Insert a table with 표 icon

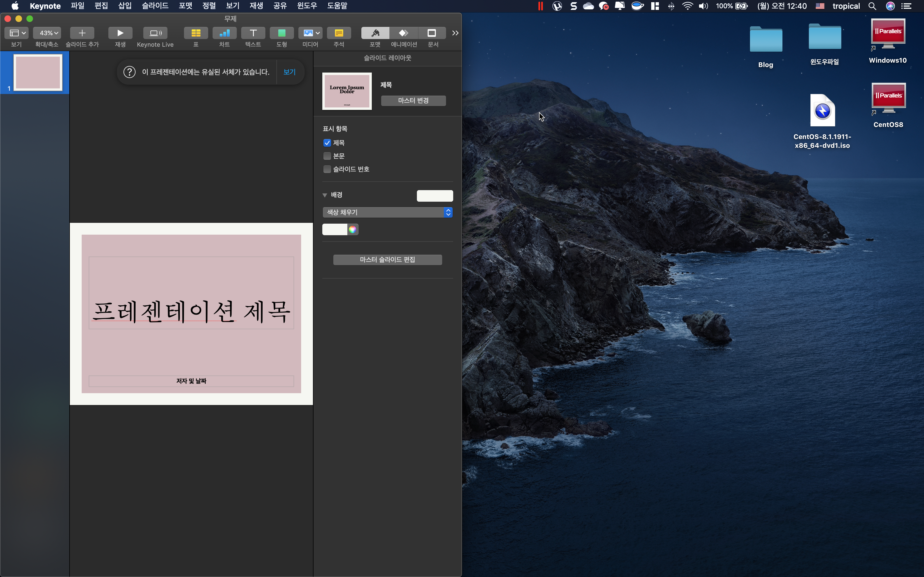click(x=196, y=33)
